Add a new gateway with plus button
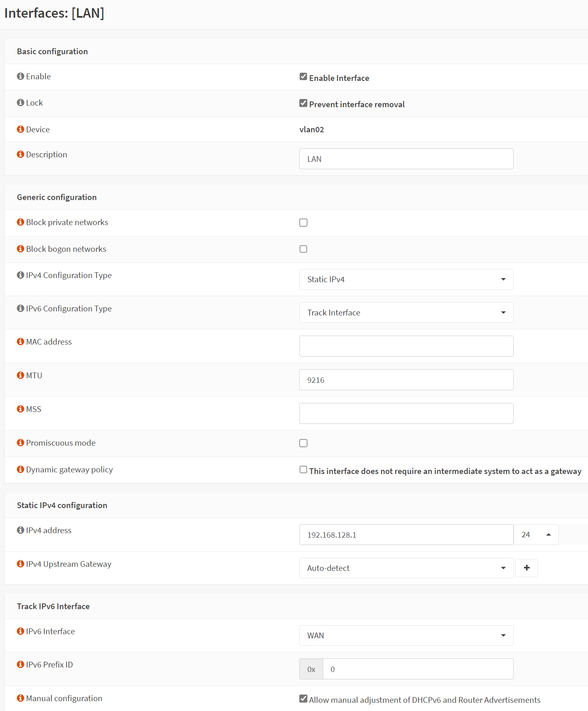588x711 pixels. (x=526, y=568)
